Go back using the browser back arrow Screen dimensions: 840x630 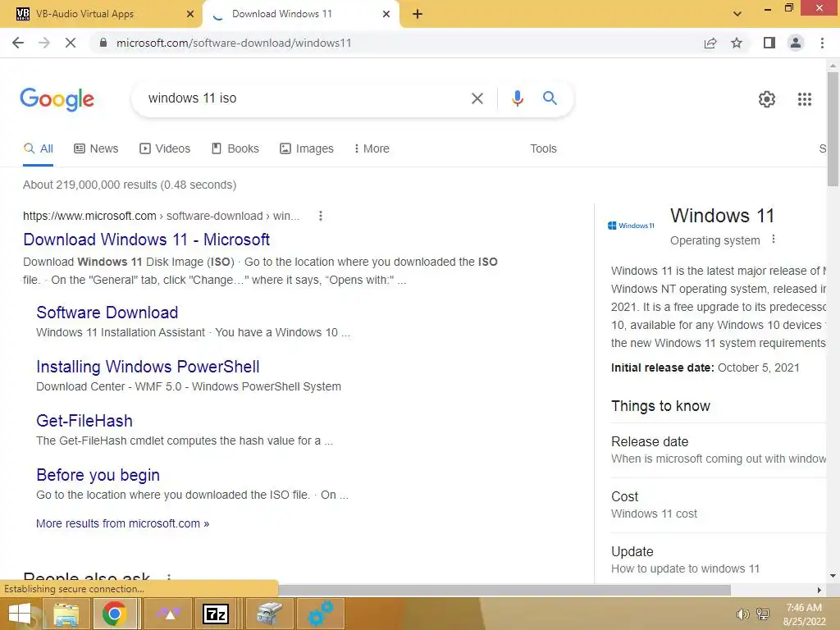[18, 43]
